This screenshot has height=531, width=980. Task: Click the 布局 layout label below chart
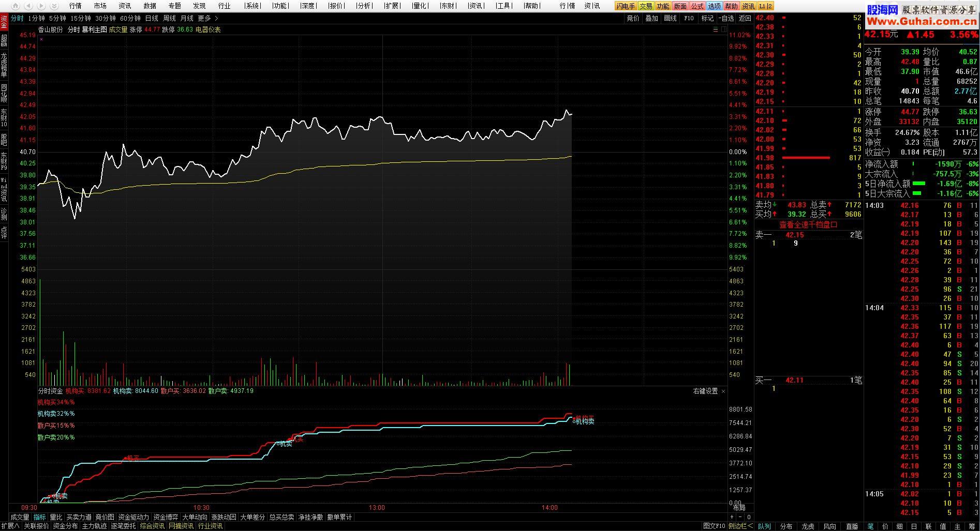[x=739, y=508]
